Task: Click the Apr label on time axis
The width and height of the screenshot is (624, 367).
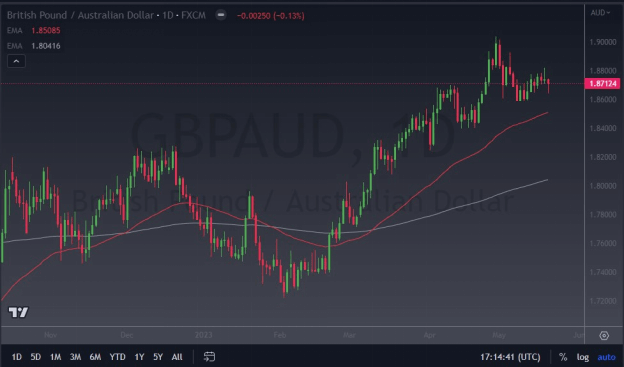Action: tap(429, 335)
